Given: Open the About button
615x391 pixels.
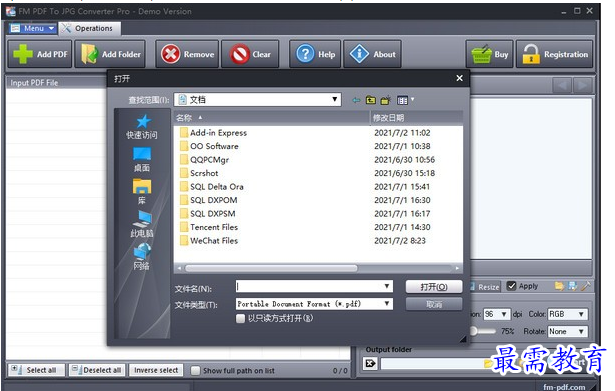Looking at the screenshot, I should tap(372, 54).
